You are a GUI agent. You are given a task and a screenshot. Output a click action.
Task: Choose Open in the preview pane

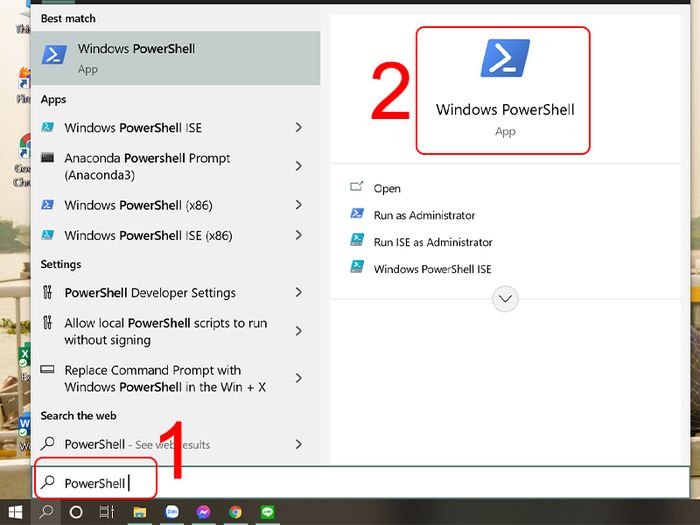[x=387, y=188]
